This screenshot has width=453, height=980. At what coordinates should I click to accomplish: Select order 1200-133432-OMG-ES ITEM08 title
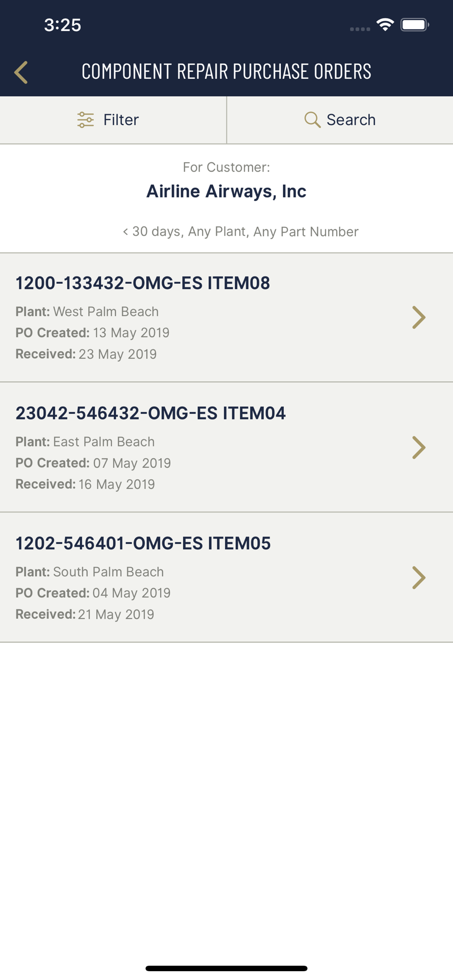click(x=143, y=283)
